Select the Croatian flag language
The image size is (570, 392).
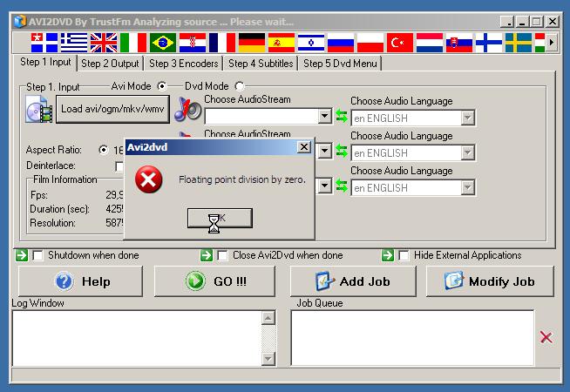193,43
